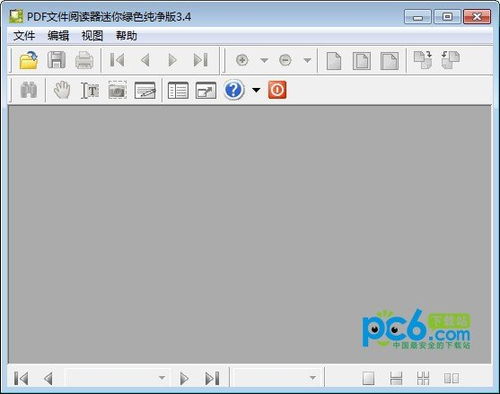The height and width of the screenshot is (394, 500).
Task: Select the text selection tool
Action: tap(90, 90)
